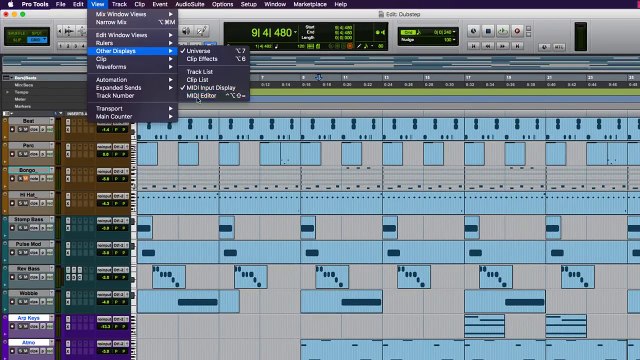
Task: Show Track List from submenu
Action: [x=214, y=72]
